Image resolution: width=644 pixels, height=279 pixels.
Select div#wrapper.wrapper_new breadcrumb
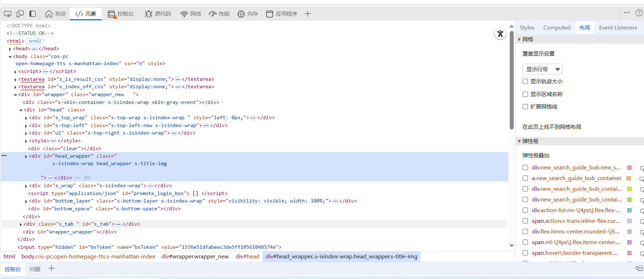click(x=195, y=257)
